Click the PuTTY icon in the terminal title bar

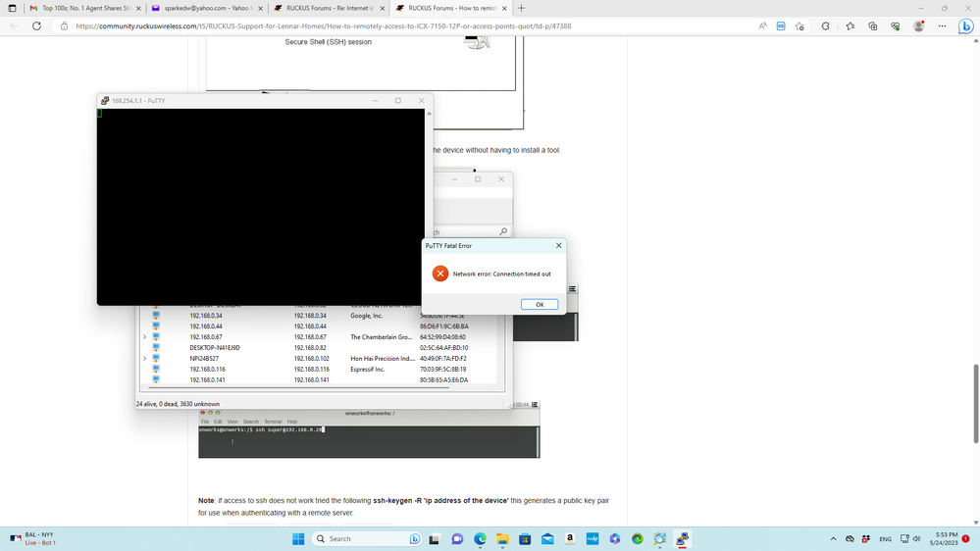tap(105, 101)
